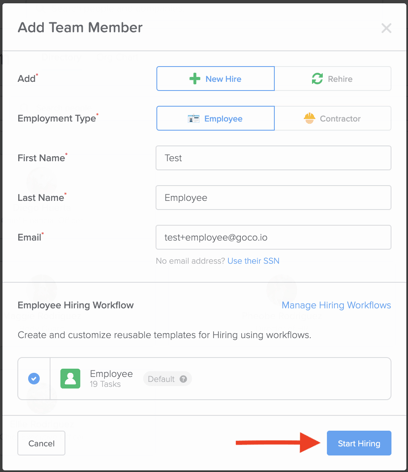Click the green person icon for Employee workflow
The height and width of the screenshot is (472, 408).
(70, 379)
